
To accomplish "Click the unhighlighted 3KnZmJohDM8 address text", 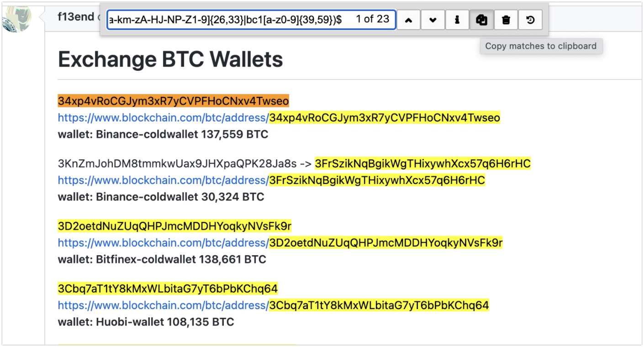I will coord(177,163).
